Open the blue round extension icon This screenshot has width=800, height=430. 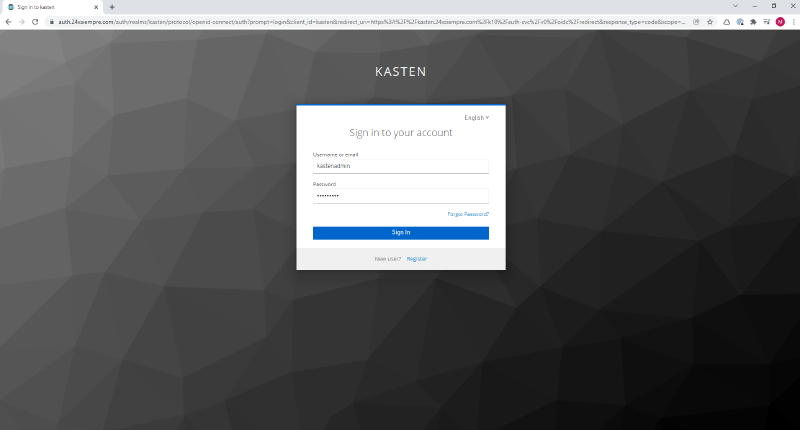[x=740, y=22]
